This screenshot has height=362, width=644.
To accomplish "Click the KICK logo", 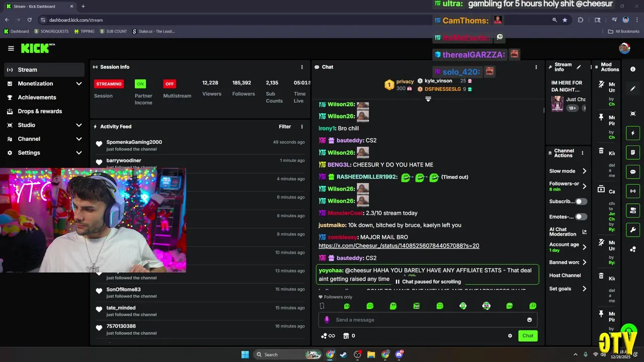I will pos(38,48).
